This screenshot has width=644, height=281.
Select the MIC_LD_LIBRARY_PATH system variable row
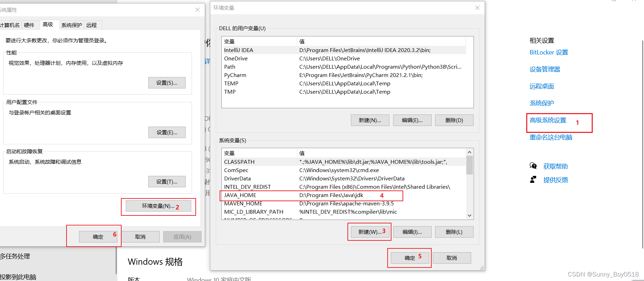tap(344, 212)
